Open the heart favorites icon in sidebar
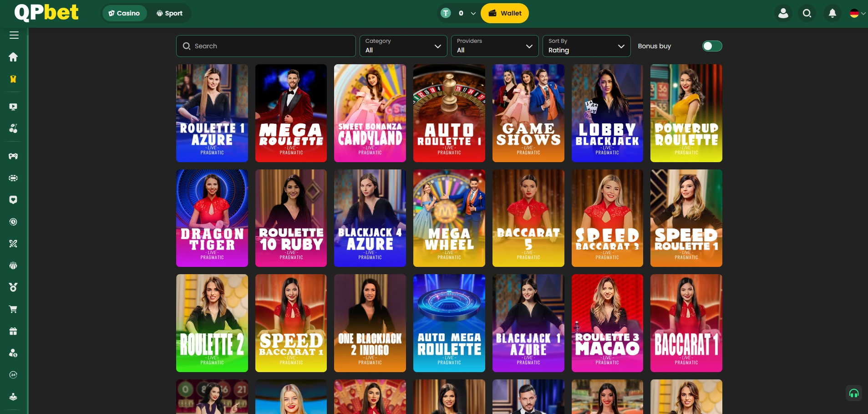 13,200
